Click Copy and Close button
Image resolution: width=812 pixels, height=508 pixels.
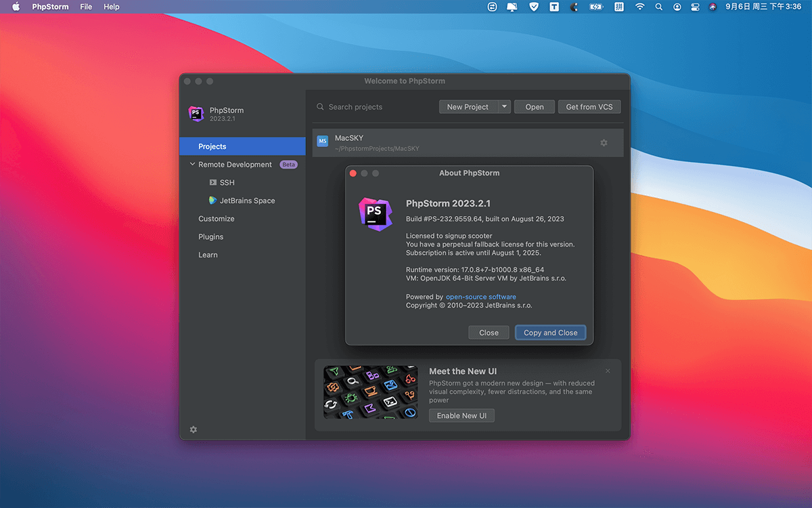(x=550, y=333)
